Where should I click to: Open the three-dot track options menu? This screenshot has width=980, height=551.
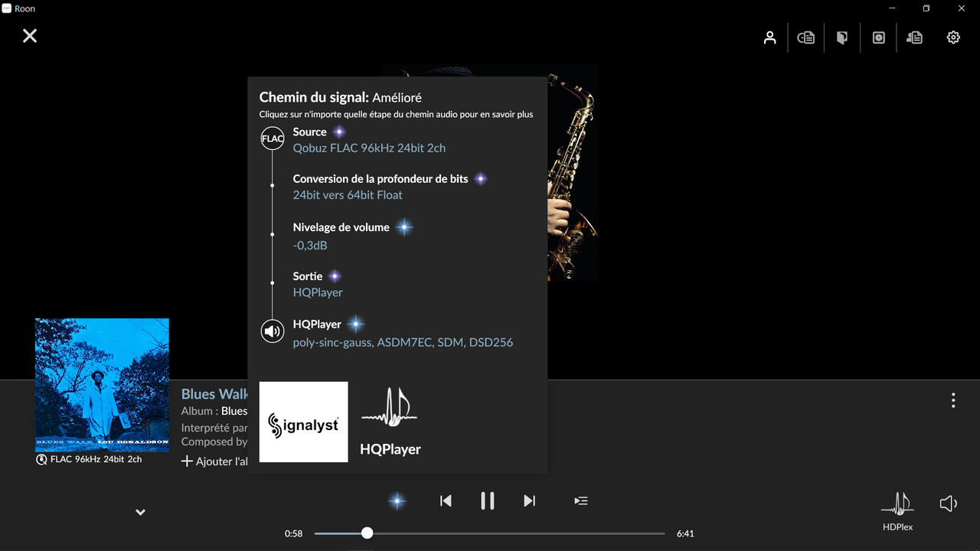(953, 400)
